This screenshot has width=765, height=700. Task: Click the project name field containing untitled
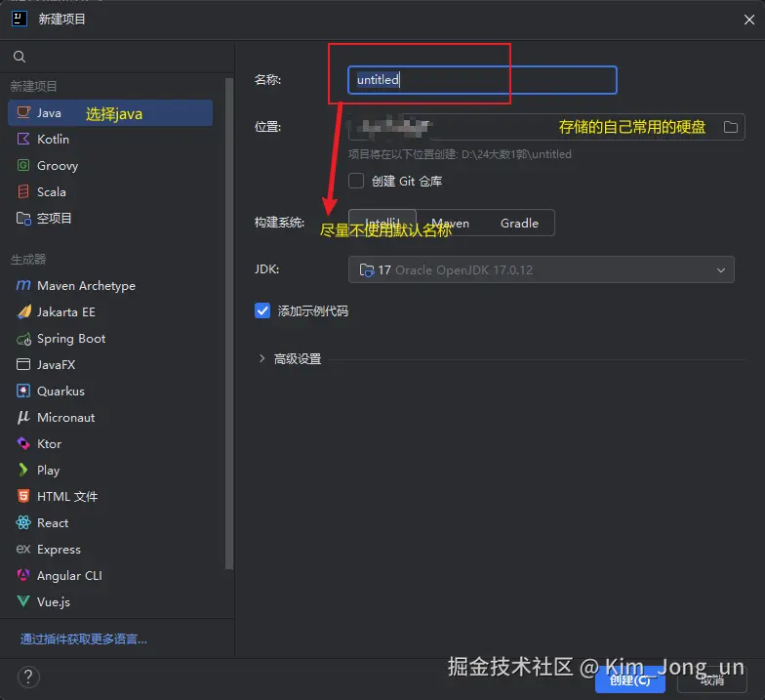point(482,80)
